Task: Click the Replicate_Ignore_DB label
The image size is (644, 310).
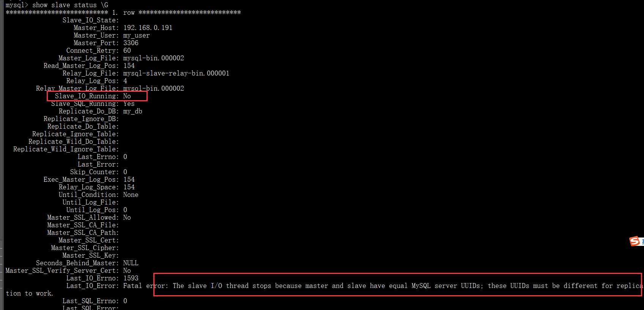Action: [x=81, y=119]
